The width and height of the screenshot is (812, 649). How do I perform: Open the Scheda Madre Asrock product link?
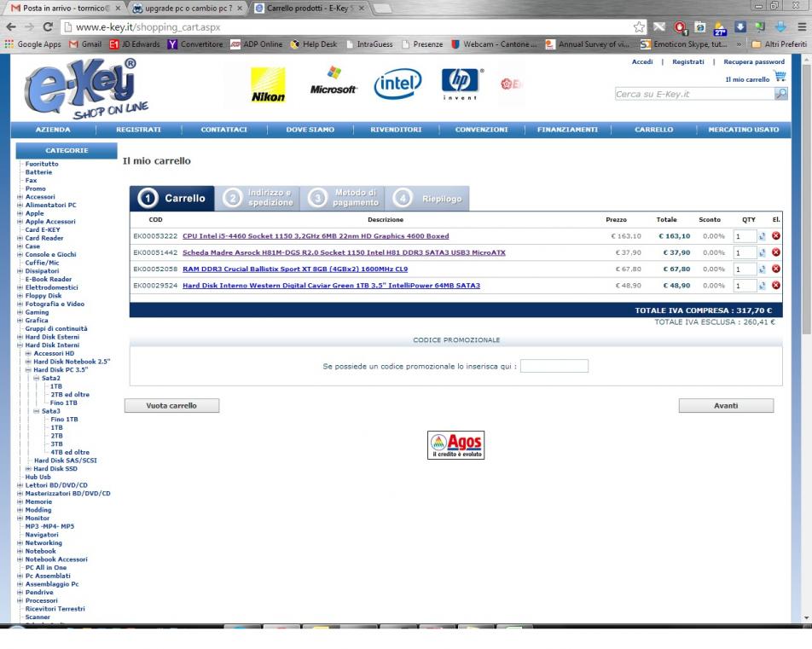pos(344,252)
